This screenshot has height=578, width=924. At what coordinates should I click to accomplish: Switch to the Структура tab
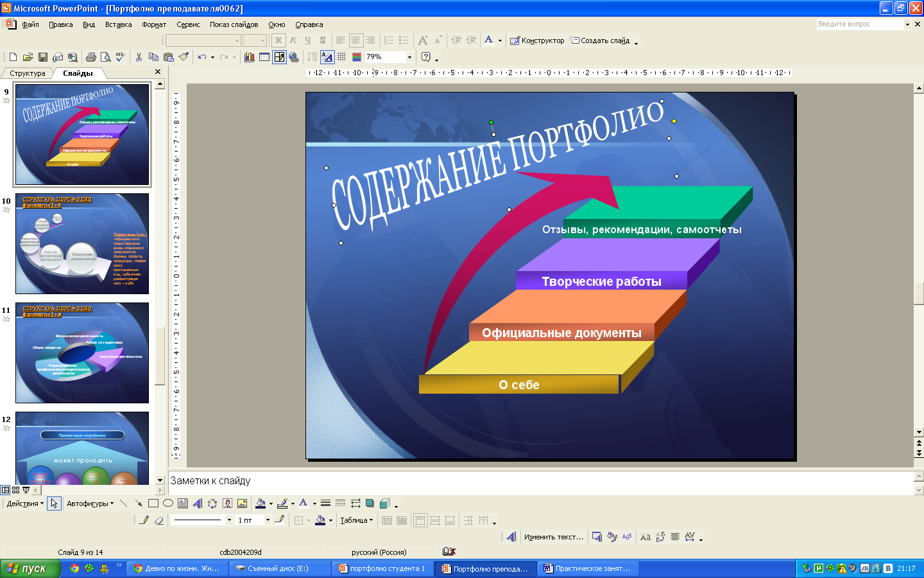[28, 73]
